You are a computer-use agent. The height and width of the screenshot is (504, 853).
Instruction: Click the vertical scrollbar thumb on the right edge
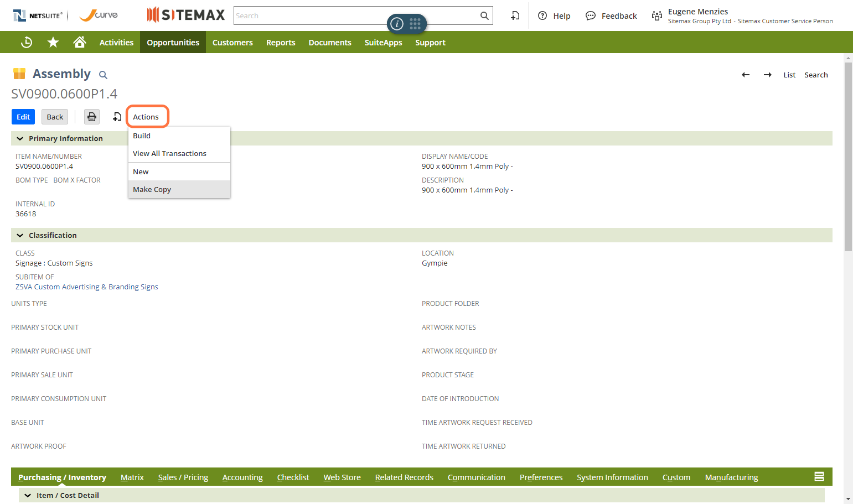pyautogui.click(x=848, y=157)
